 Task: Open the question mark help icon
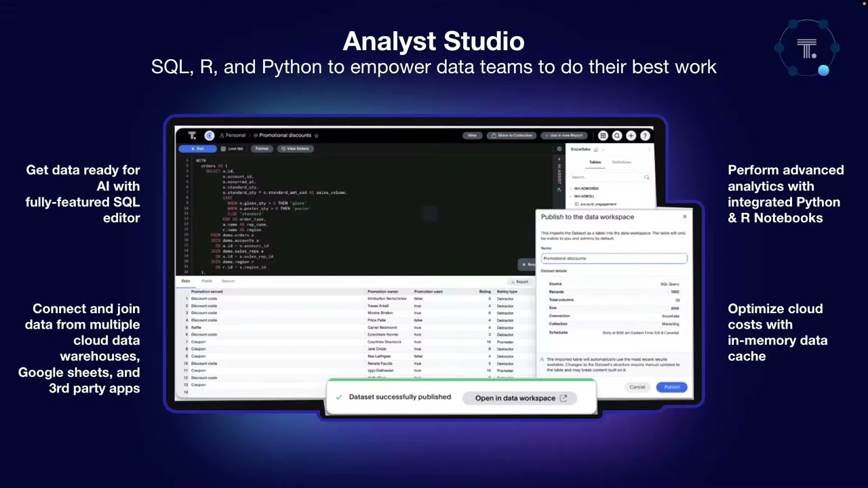click(645, 136)
